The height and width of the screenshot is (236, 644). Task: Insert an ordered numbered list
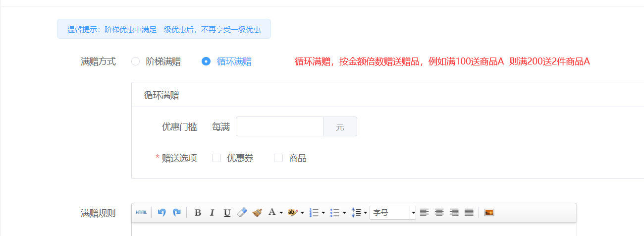click(314, 213)
